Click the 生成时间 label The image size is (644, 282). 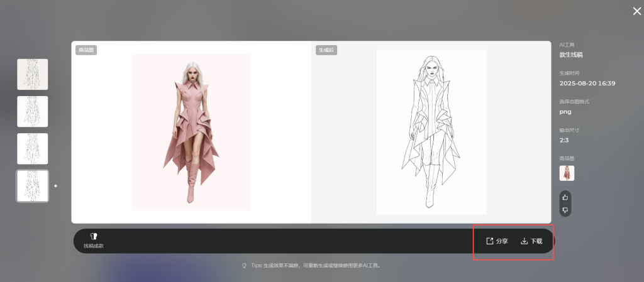click(569, 73)
